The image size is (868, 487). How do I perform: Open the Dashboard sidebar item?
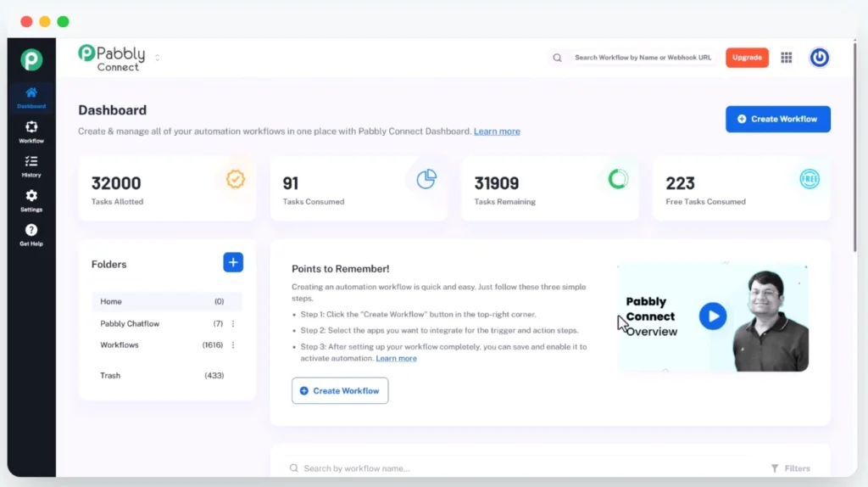click(x=31, y=97)
